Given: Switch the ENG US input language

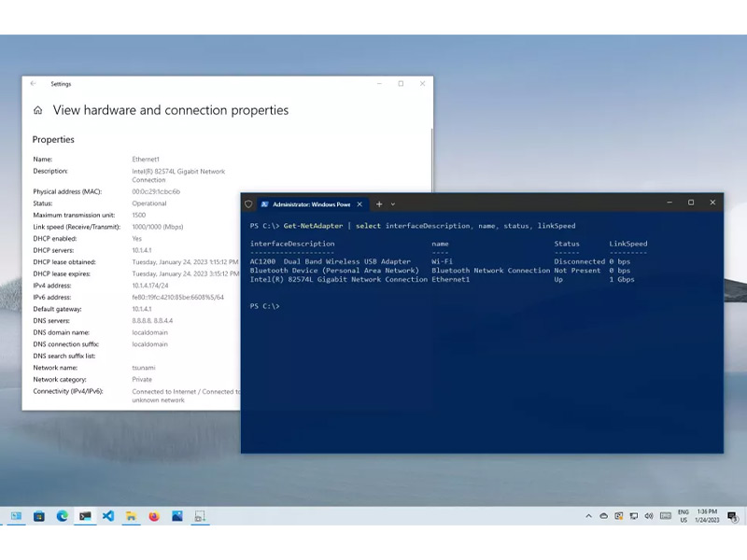Looking at the screenshot, I should point(684,516).
